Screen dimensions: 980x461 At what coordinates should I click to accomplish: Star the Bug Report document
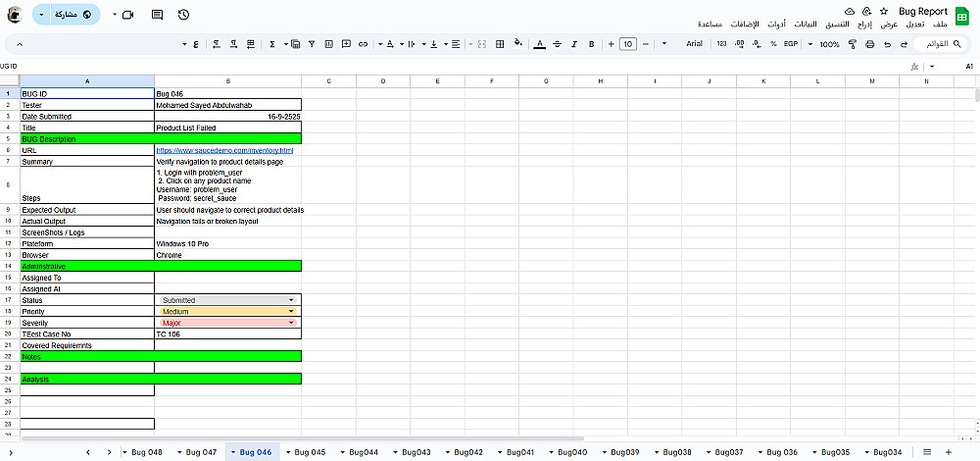[x=884, y=11]
